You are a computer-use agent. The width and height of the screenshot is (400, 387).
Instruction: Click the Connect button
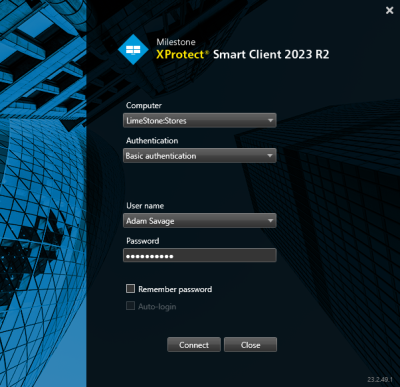point(194,345)
